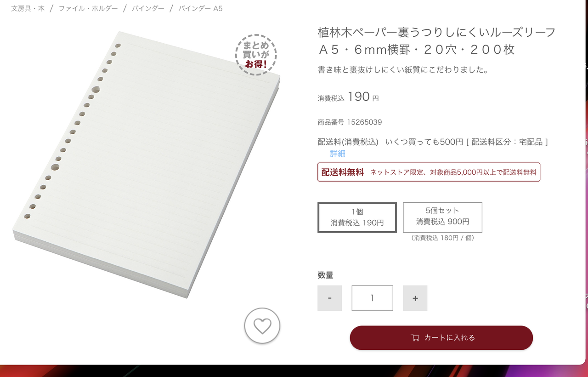This screenshot has width=588, height=377.
Task: Click the loose leaf product image
Action: pos(146,165)
